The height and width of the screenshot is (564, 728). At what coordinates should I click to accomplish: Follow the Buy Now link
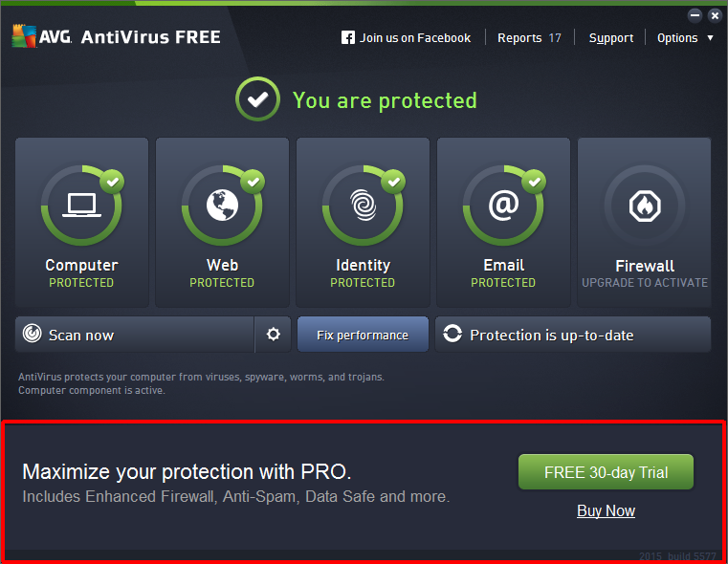[606, 511]
